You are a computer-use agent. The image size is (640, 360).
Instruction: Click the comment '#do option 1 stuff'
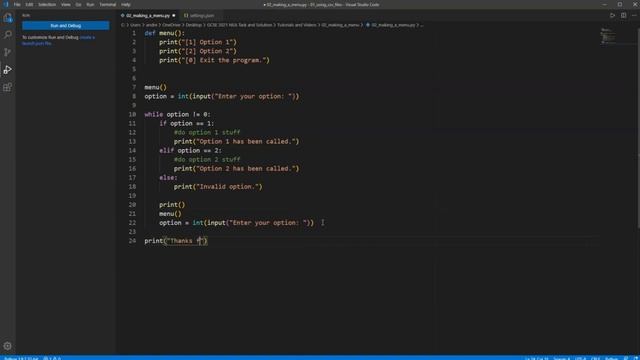click(207, 132)
